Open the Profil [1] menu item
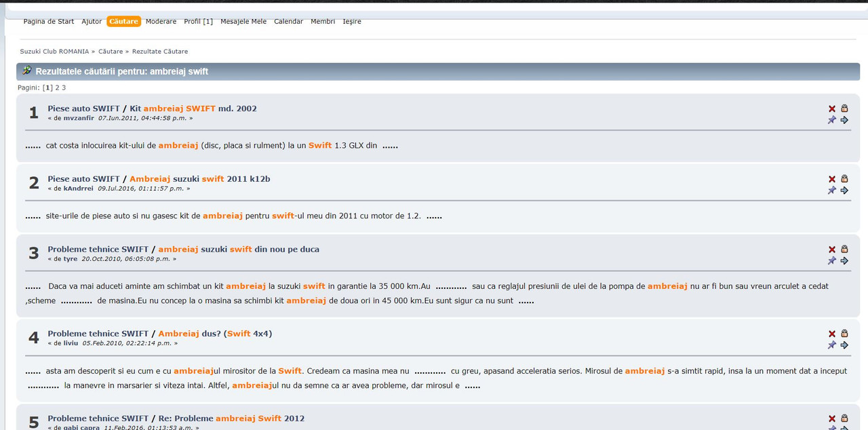The image size is (868, 430). click(198, 22)
